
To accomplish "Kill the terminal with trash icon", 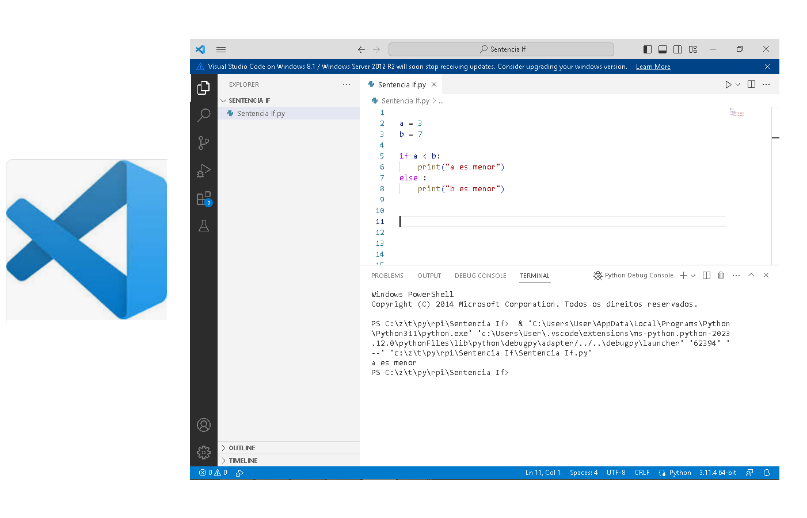I will coord(721,275).
